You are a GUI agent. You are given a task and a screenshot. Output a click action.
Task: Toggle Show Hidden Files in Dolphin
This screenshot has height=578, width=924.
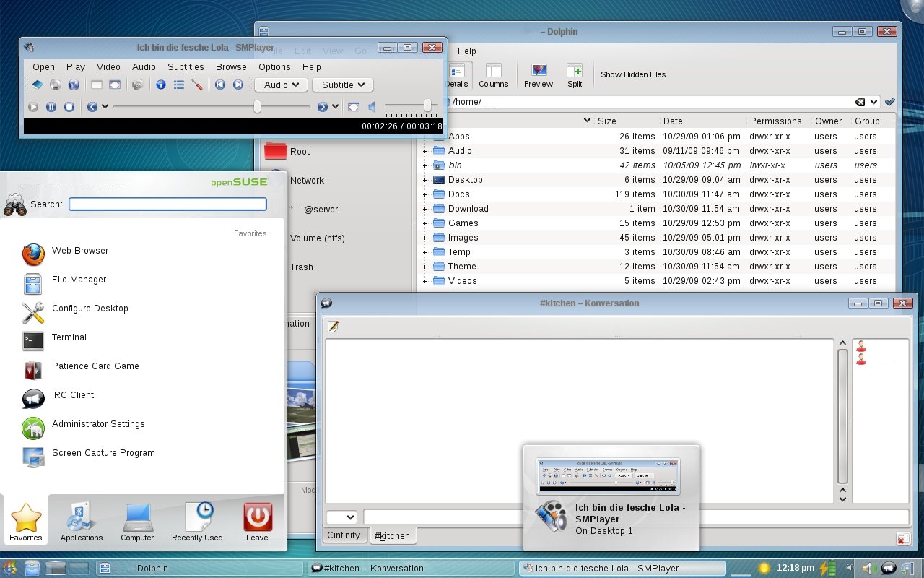(633, 74)
